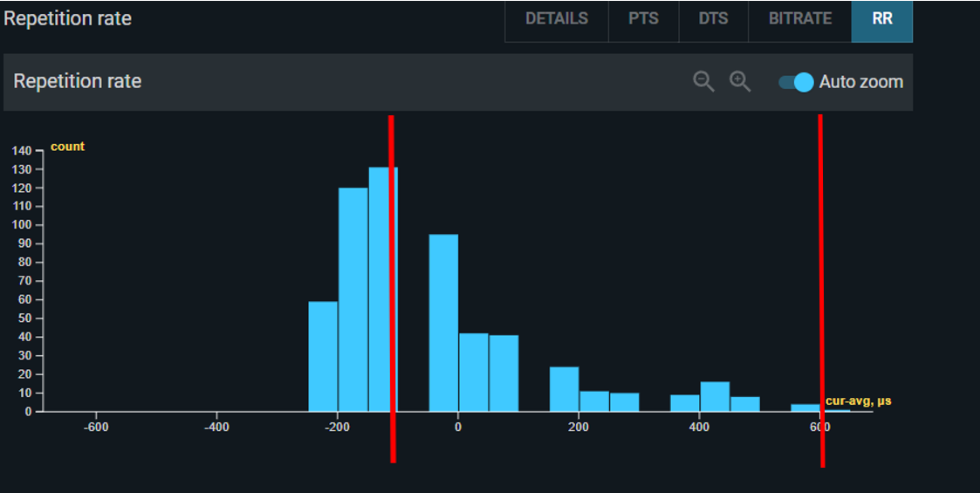980x493 pixels.
Task: Click the bar ending at 500 µs, count 8
Action: tap(745, 404)
